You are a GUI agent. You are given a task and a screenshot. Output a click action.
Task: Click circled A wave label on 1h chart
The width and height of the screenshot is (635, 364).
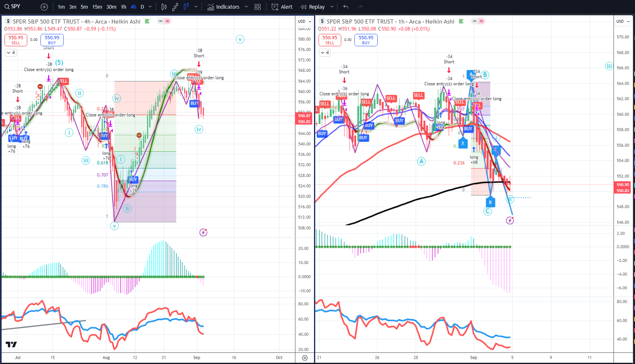(x=421, y=161)
